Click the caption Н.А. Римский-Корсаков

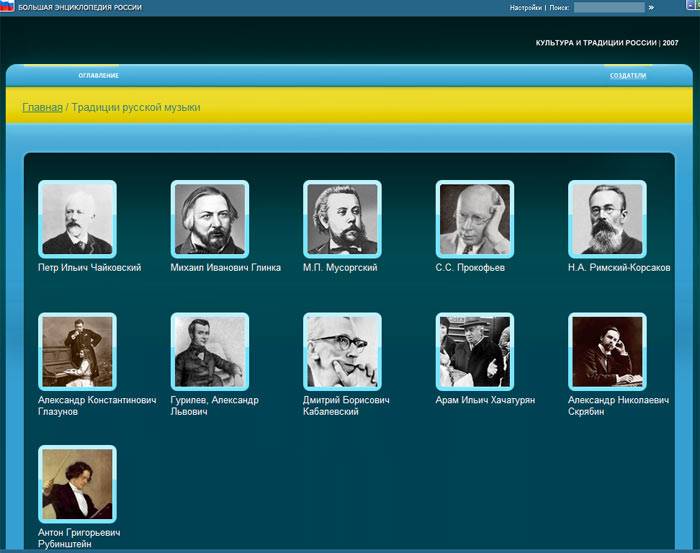click(619, 268)
